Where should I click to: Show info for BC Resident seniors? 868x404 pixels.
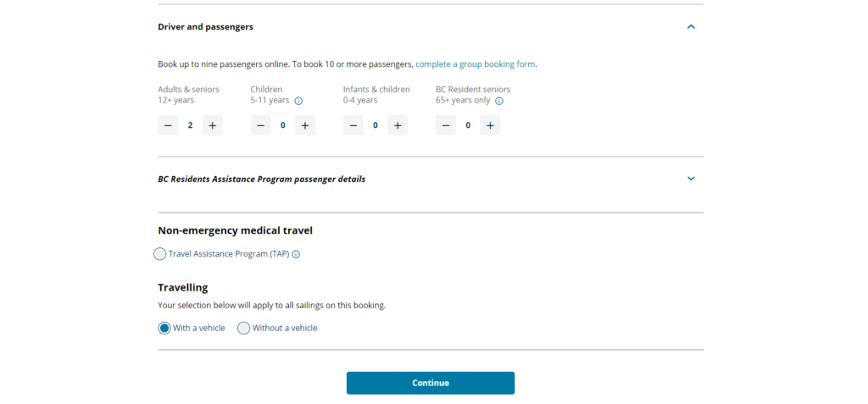[499, 101]
